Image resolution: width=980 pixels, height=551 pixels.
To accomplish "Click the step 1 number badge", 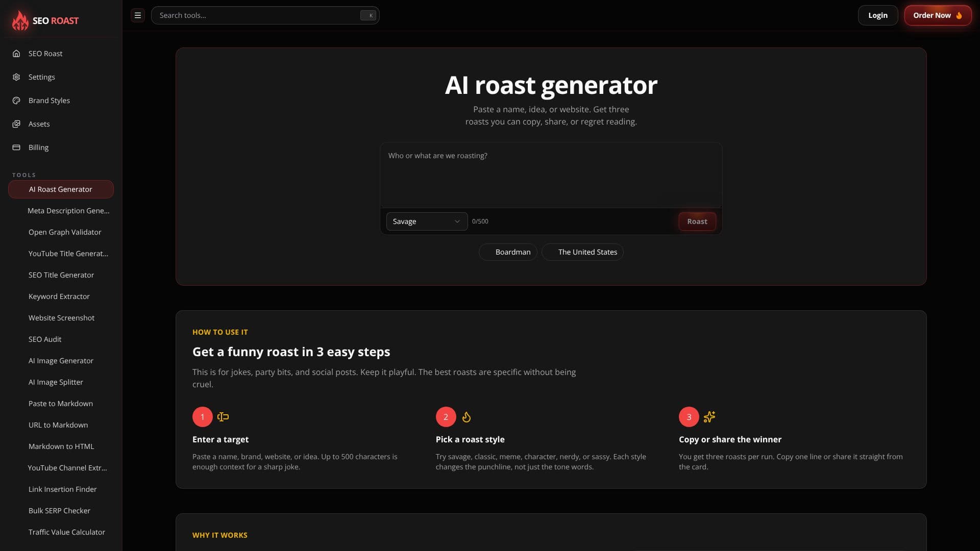I will coord(203,417).
